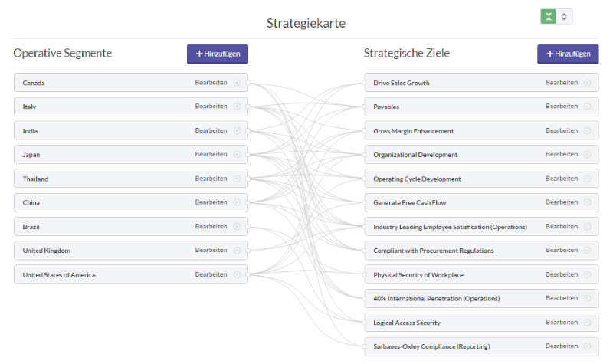Click the arrow icon on the Brazil row
Viewport: 613px width, 364px height.
237,226
